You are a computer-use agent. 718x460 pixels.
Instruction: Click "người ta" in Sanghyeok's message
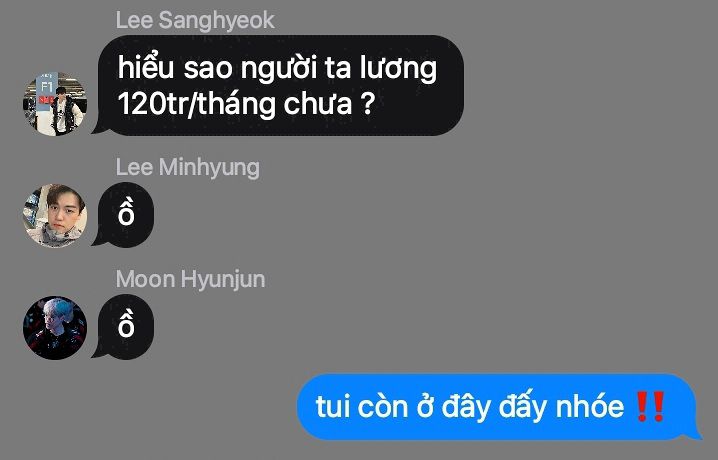296,70
